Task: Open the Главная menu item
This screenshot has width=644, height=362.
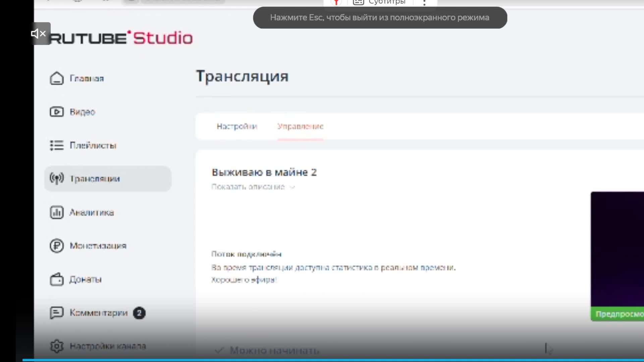Action: point(87,78)
